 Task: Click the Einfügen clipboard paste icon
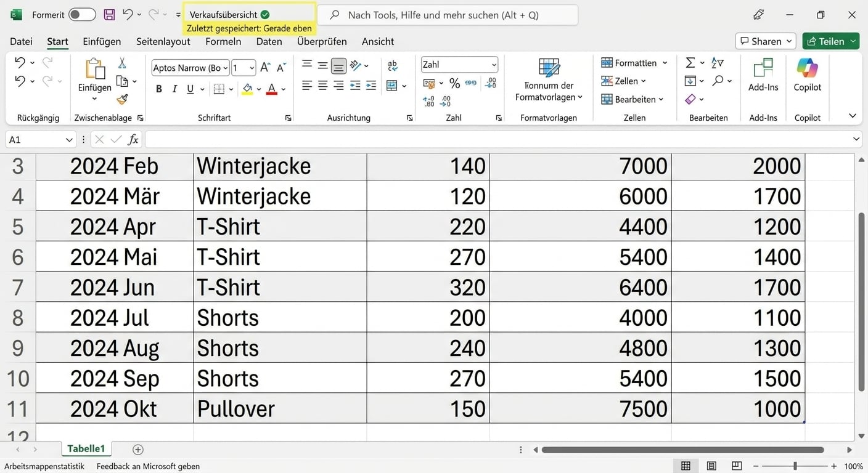94,68
